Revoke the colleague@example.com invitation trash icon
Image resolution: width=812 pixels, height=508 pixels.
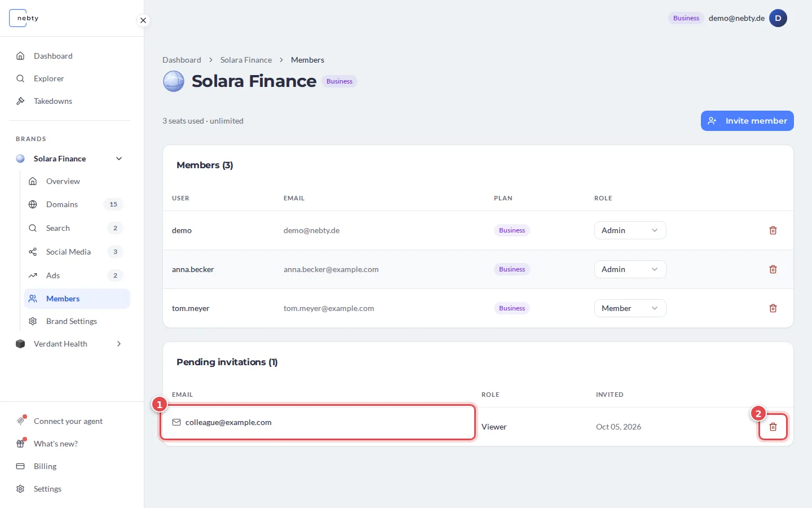click(773, 427)
